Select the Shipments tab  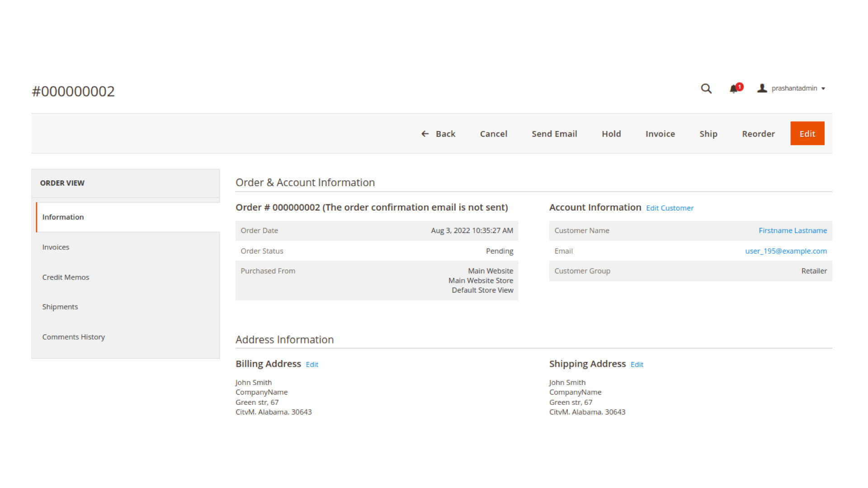coord(60,307)
